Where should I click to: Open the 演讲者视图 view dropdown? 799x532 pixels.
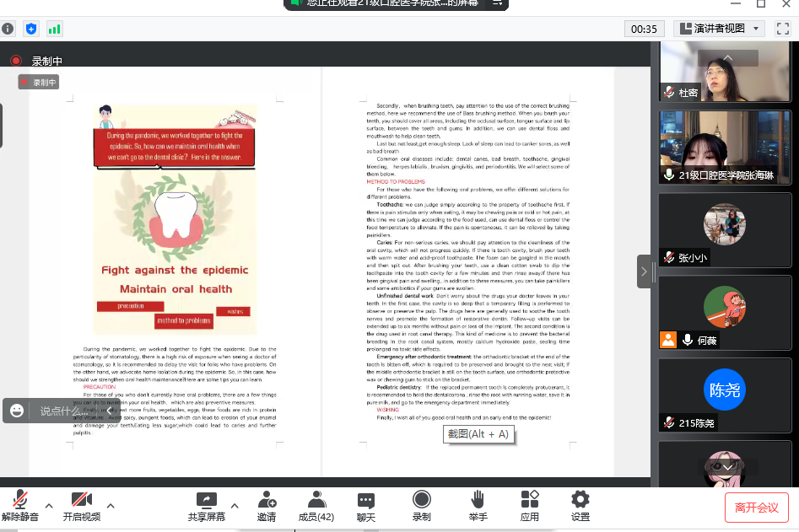tap(719, 29)
